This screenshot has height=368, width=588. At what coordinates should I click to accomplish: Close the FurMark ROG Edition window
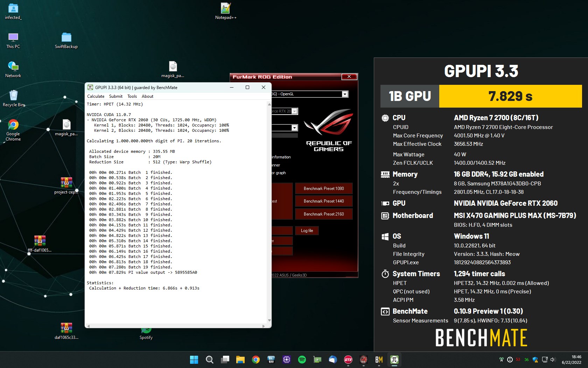point(349,77)
